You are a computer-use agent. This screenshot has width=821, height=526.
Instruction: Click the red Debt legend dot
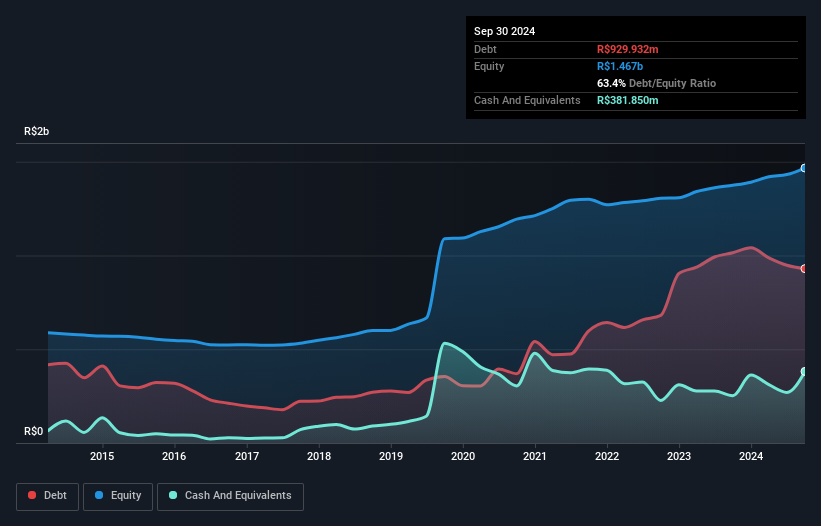click(32, 495)
